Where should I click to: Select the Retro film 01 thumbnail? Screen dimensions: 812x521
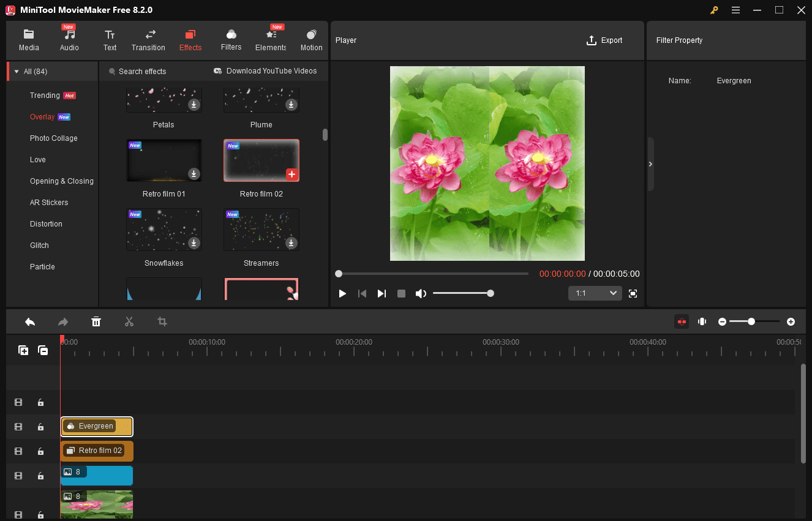click(x=164, y=160)
